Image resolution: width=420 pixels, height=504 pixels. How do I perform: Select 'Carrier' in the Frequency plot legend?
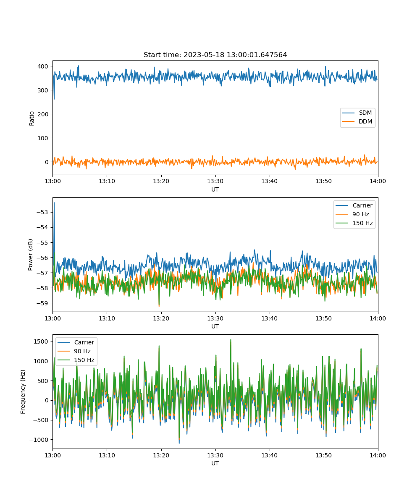(84, 342)
